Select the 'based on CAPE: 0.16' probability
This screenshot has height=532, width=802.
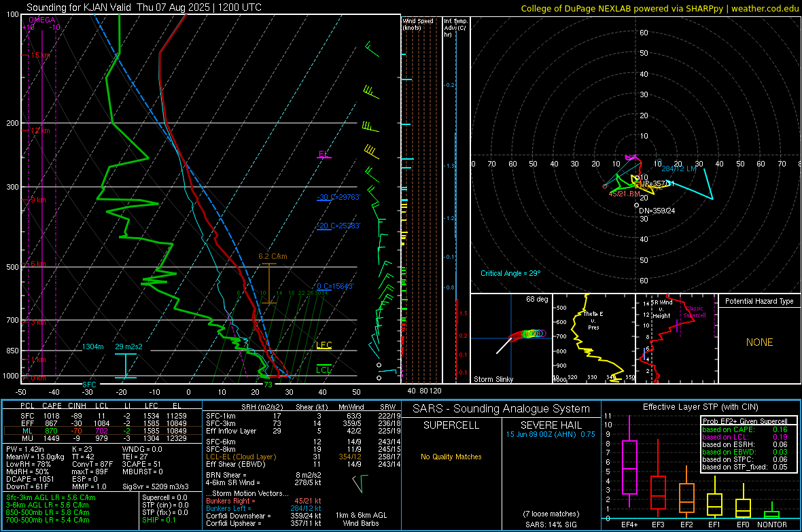pyautogui.click(x=745, y=429)
